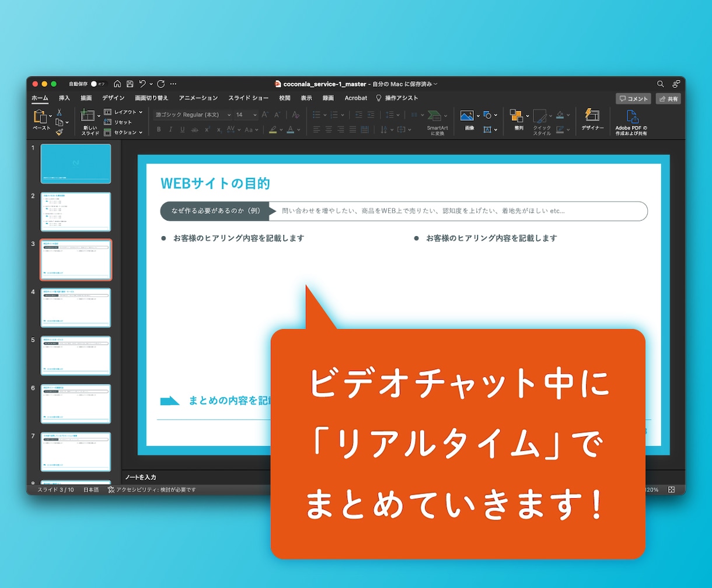Screen dimensions: 712x588
Task: Click the fit-slide-to-window icon in status bar
Action: (x=672, y=490)
